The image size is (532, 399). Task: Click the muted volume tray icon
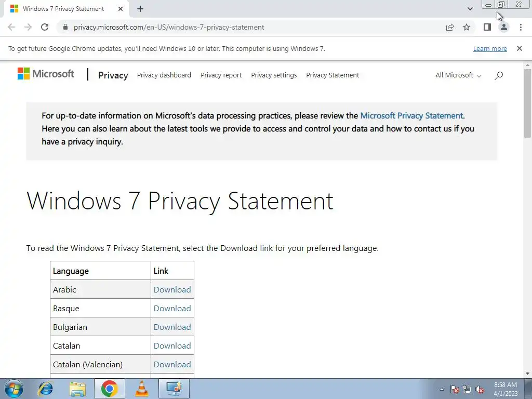[x=480, y=389]
